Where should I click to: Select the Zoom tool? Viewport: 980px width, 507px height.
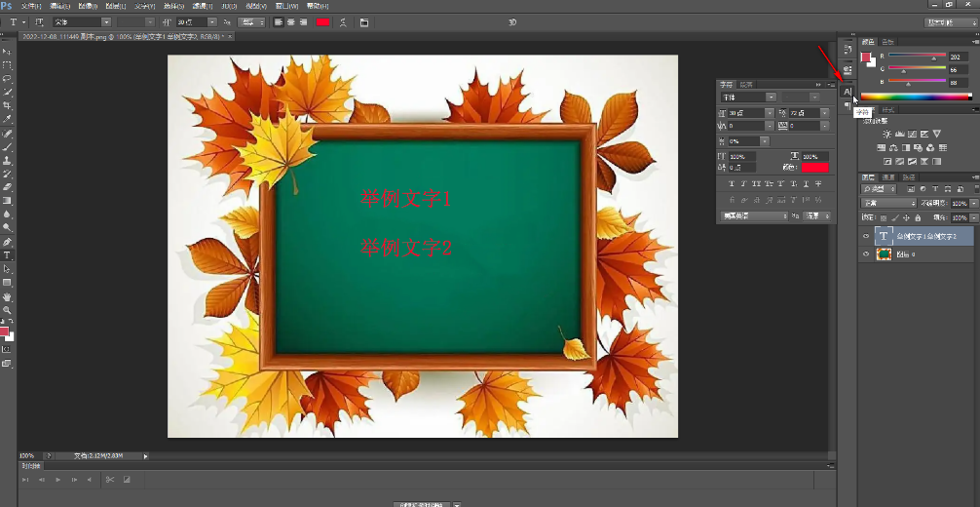point(7,310)
